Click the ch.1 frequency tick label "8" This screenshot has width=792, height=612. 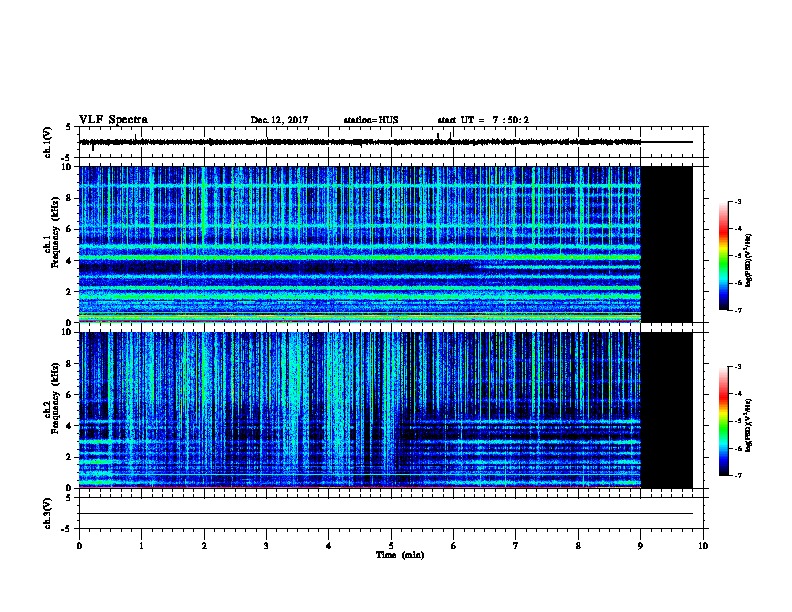70,198
